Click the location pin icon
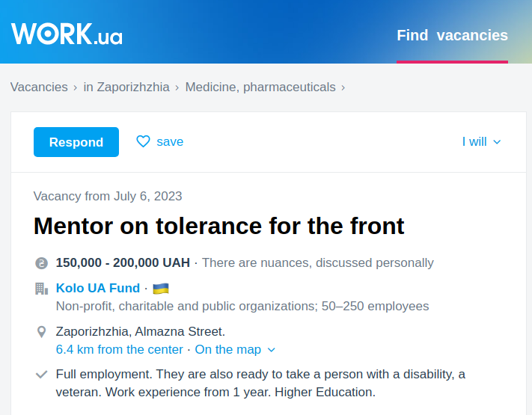This screenshot has height=415, width=532. pos(41,331)
